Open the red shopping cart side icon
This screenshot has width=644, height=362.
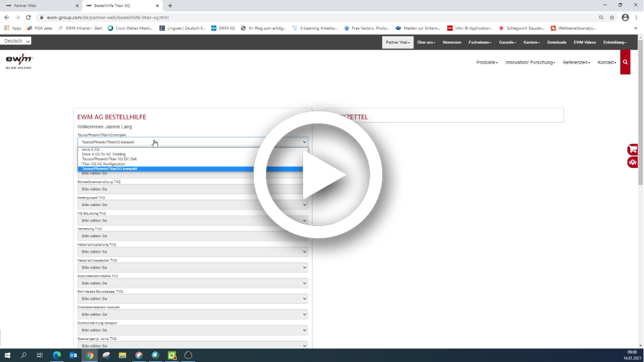pyautogui.click(x=633, y=150)
